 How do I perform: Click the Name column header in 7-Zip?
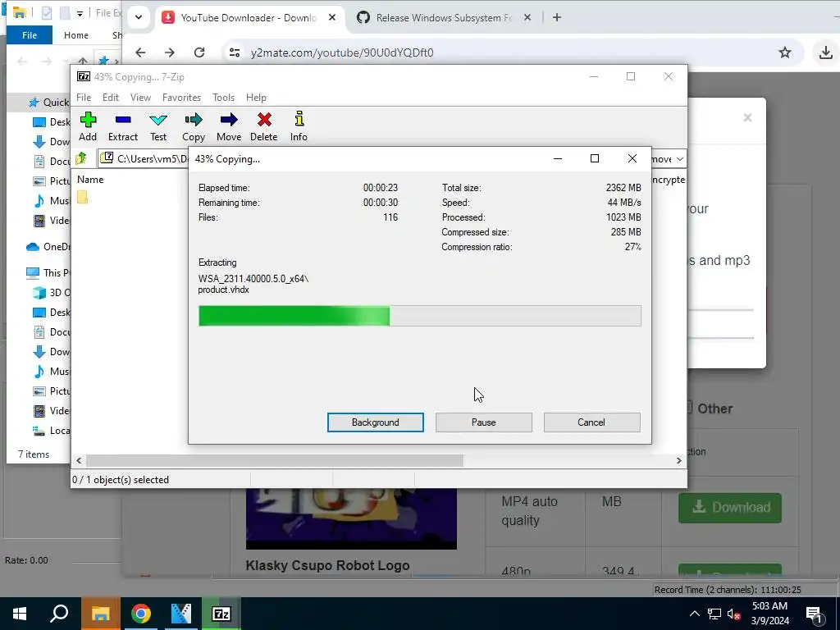[90, 180]
